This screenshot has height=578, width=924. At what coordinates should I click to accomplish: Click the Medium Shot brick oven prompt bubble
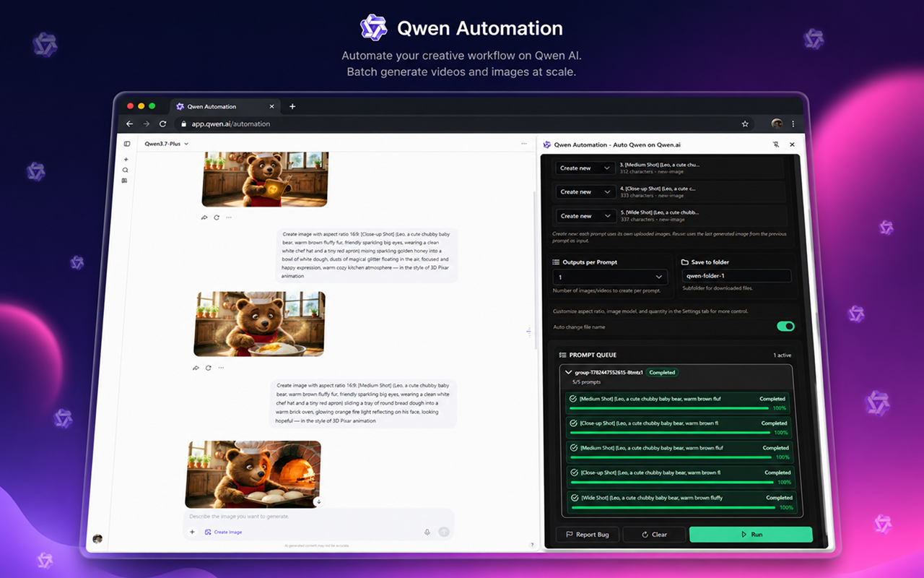(x=363, y=403)
